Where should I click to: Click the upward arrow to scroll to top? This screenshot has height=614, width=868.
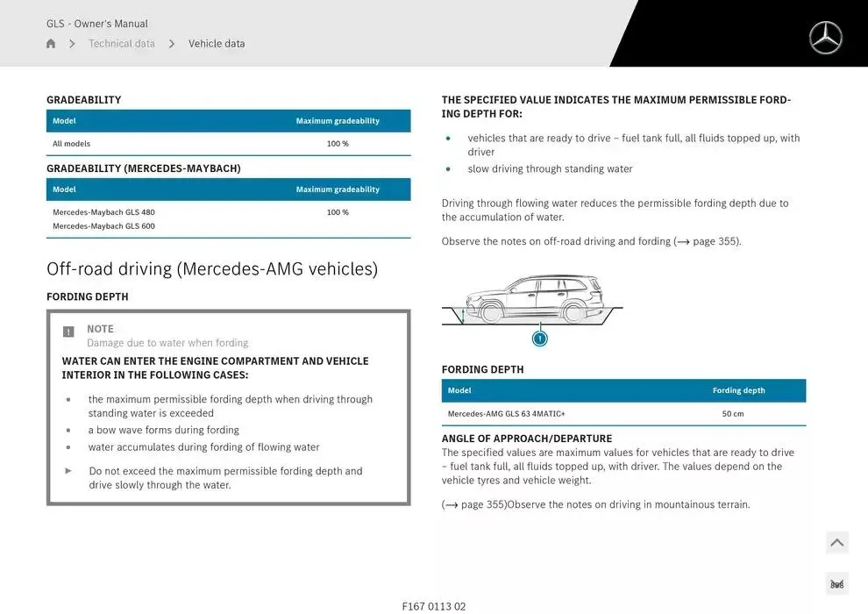point(836,542)
